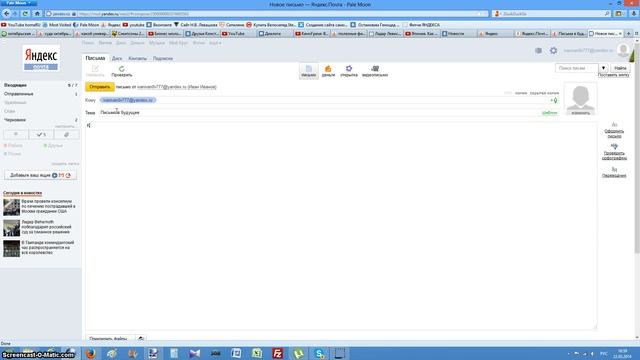Click the account avatar in header
This screenshot has height=360, width=640.
pyautogui.click(x=623, y=50)
